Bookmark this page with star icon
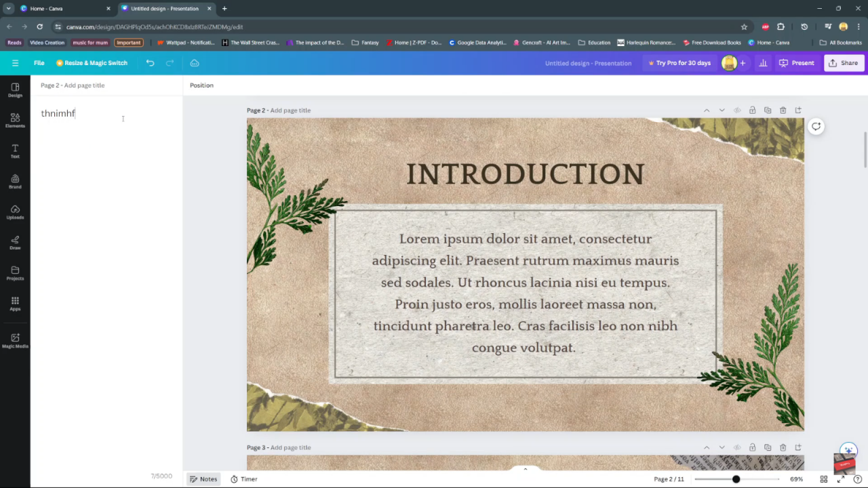Image resolution: width=868 pixels, height=488 pixels. (x=744, y=26)
